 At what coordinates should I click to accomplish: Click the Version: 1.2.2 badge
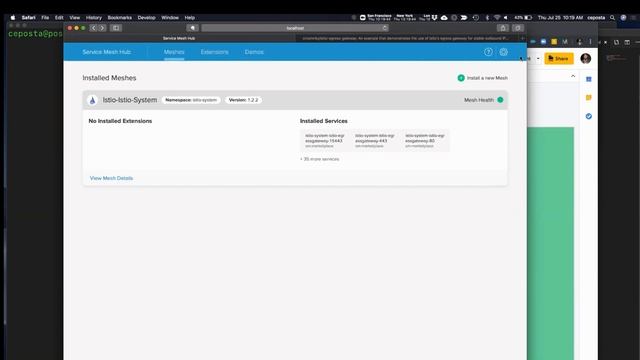[x=243, y=100]
